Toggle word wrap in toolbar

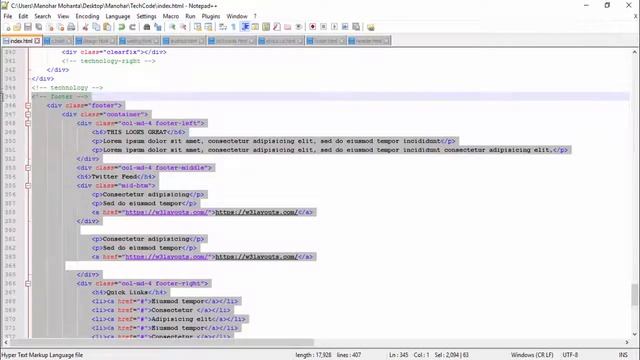[223, 27]
